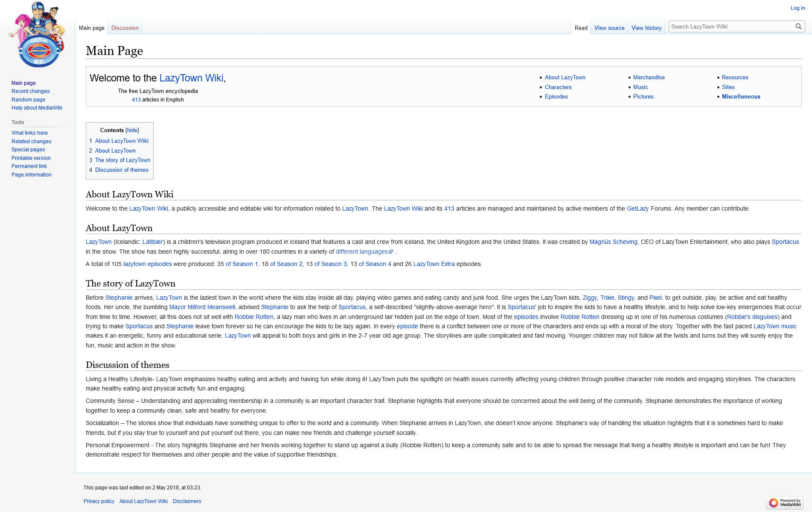812x512 pixels.
Task: Go to a Random page
Action: coord(28,100)
